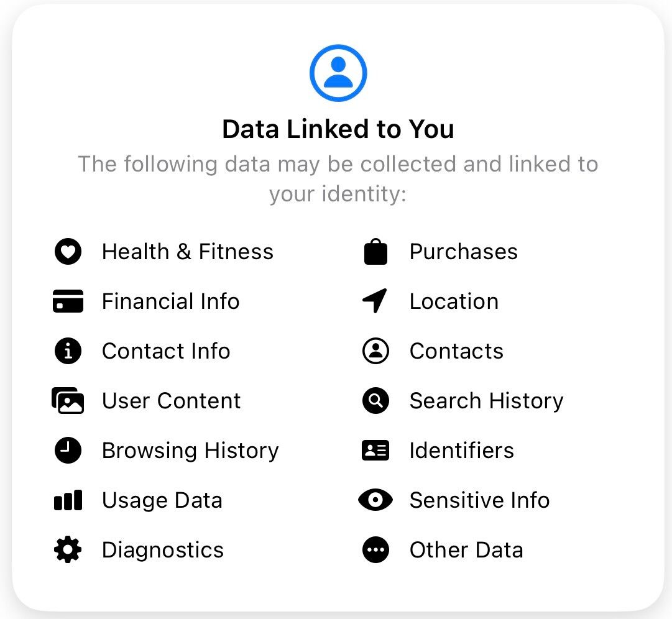The width and height of the screenshot is (672, 619).
Task: Click the Identifiers ID card icon
Action: click(x=375, y=451)
